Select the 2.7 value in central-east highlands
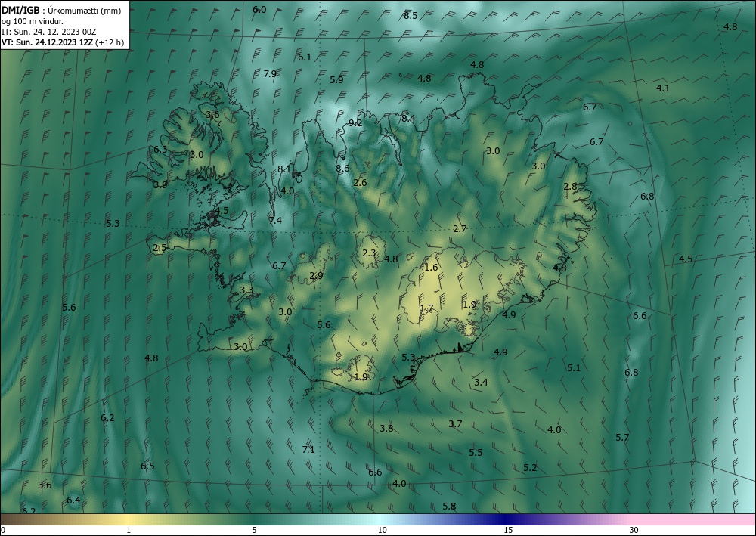 coord(460,229)
